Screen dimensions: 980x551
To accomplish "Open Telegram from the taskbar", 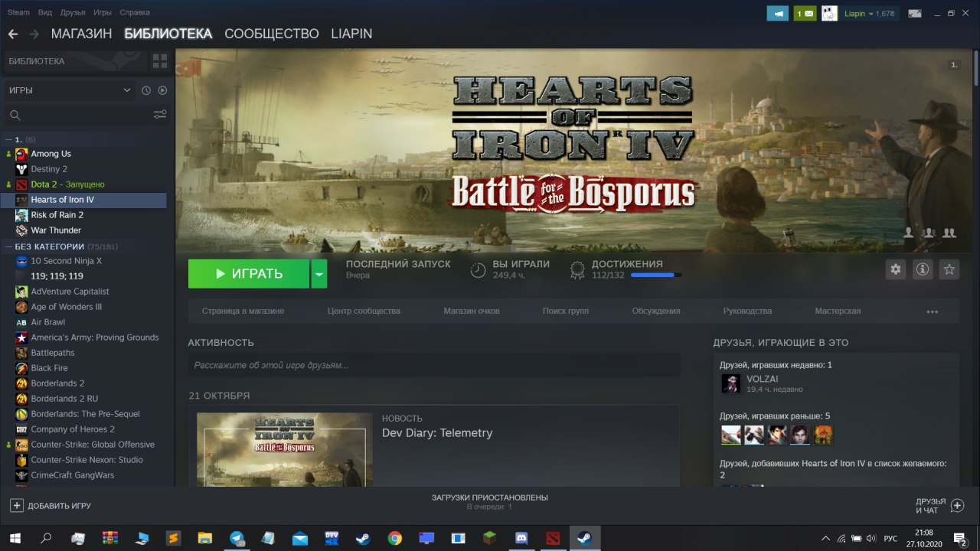I will click(x=237, y=538).
